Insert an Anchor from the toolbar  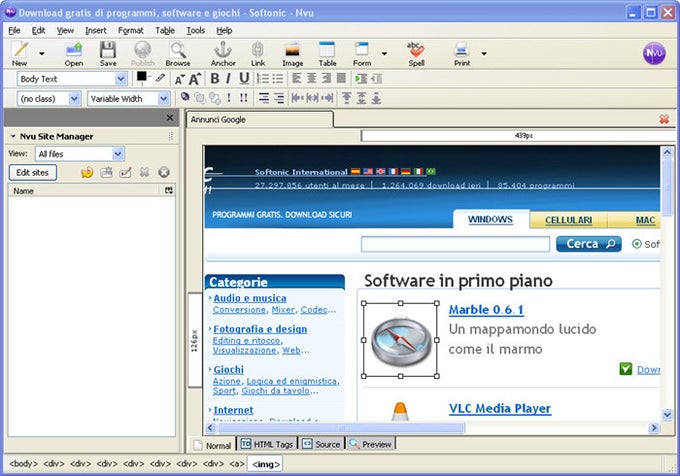click(223, 54)
